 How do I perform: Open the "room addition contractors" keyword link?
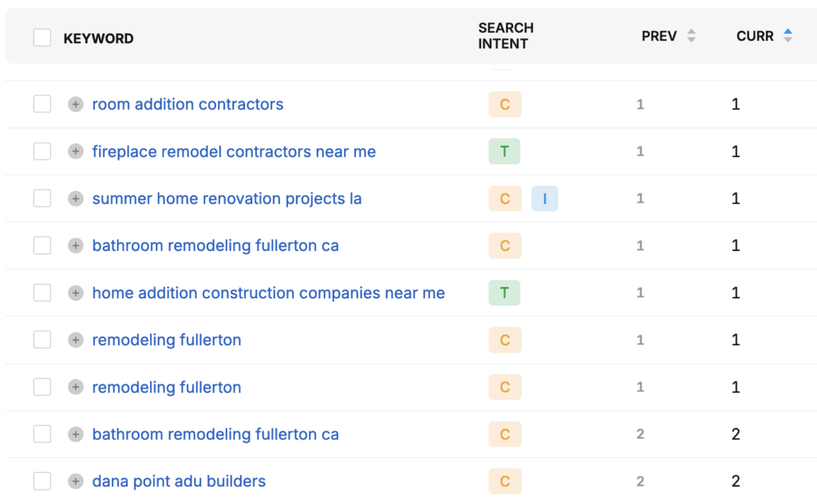[187, 104]
